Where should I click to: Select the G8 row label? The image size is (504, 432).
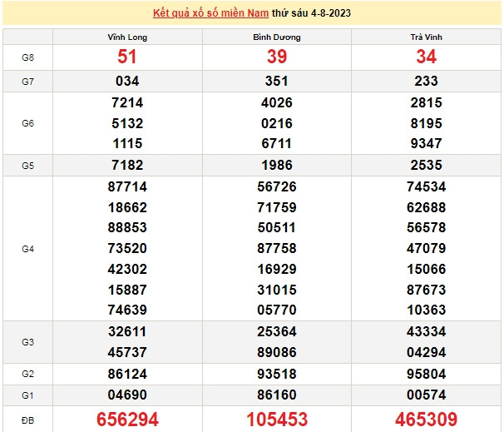tap(27, 57)
